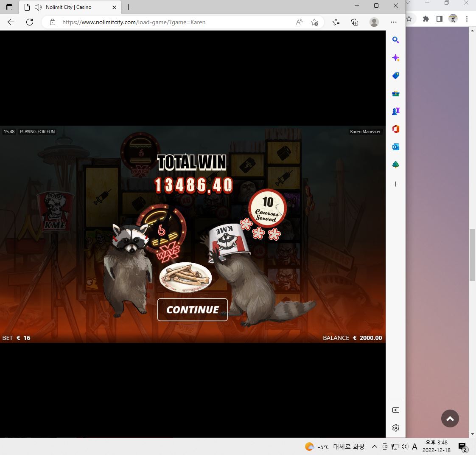
Task: Switch input language A indicator
Action: click(x=414, y=447)
